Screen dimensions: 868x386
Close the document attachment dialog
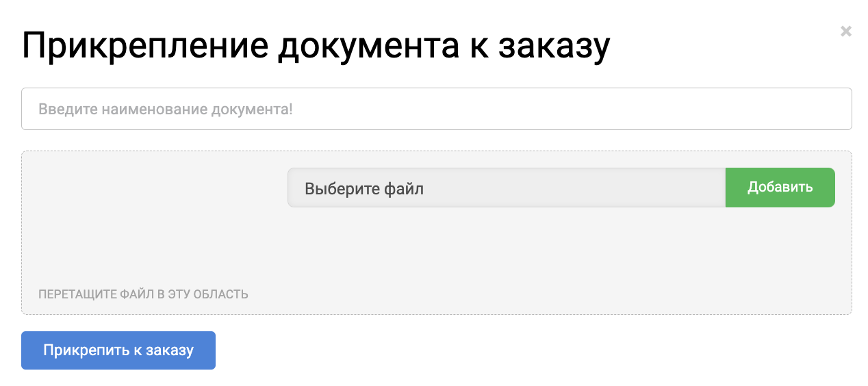click(846, 31)
